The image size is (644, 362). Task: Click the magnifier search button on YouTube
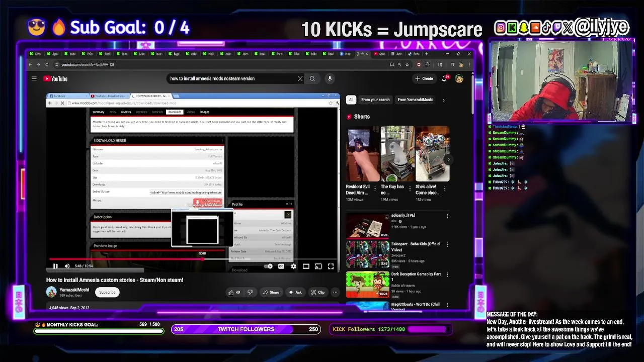[x=312, y=78]
